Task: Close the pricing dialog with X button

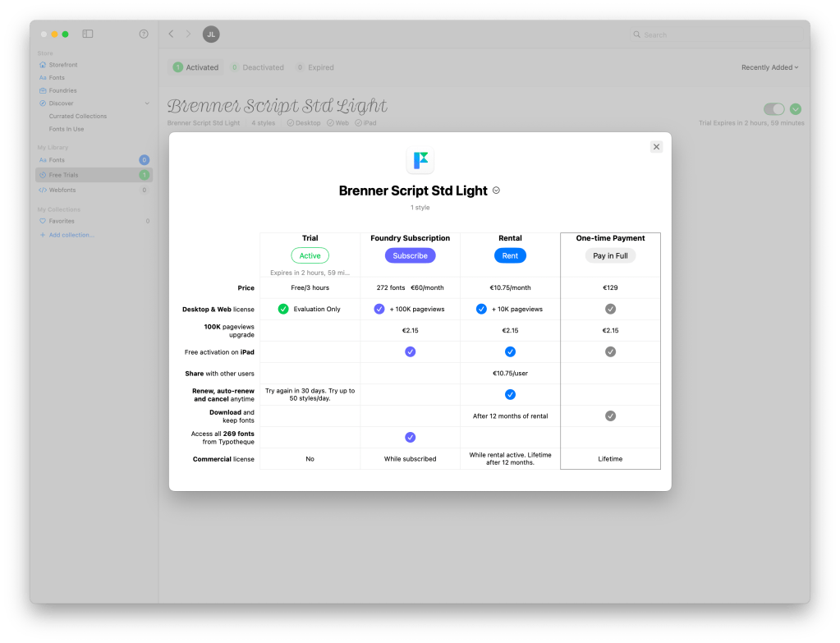Action: [x=656, y=146]
